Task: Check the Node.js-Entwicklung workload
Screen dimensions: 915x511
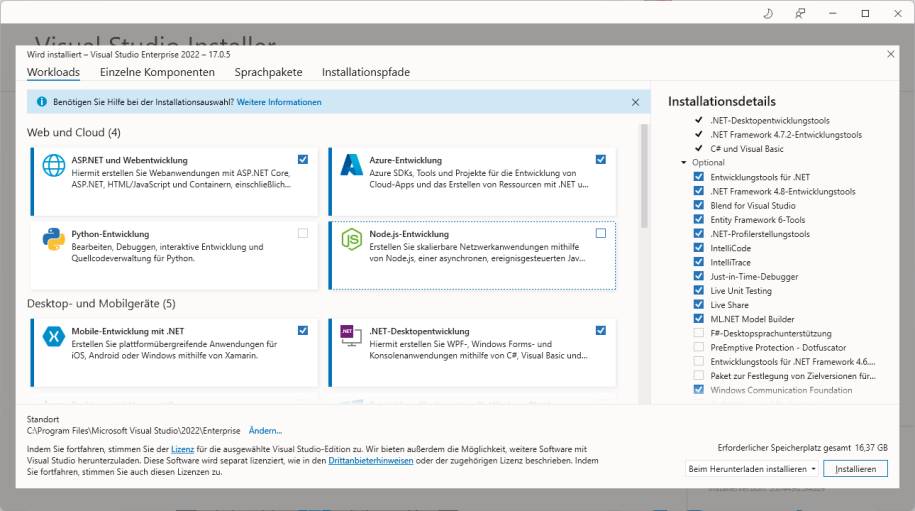Action: coord(600,233)
